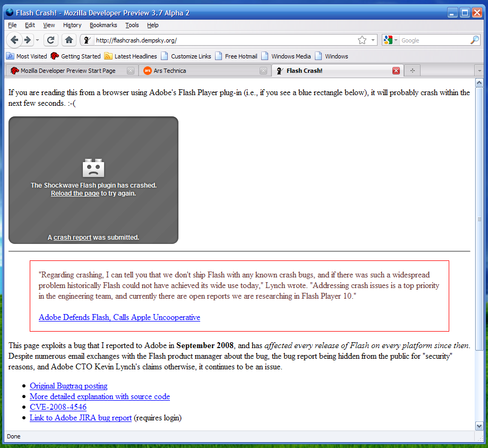The image size is (488, 448).
Task: Open Original Bugtraq posting link
Action: [69, 386]
